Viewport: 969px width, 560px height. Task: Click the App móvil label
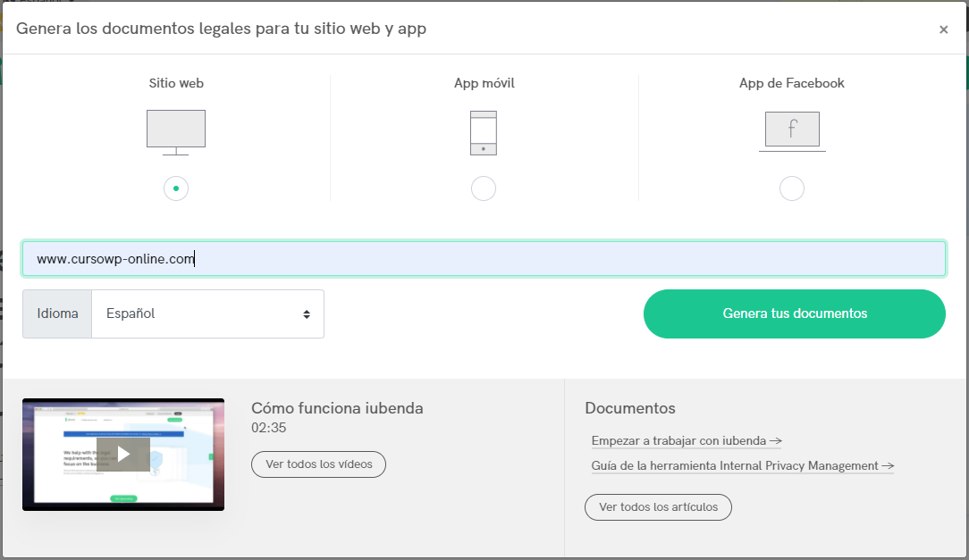484,83
